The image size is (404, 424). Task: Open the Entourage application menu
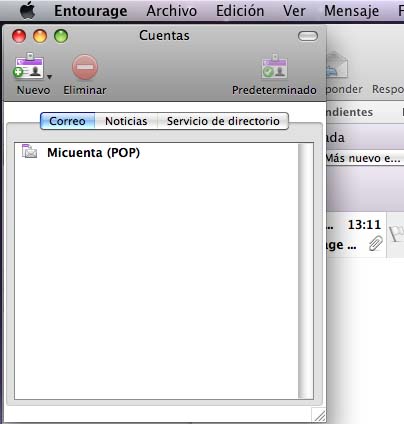pos(91,11)
